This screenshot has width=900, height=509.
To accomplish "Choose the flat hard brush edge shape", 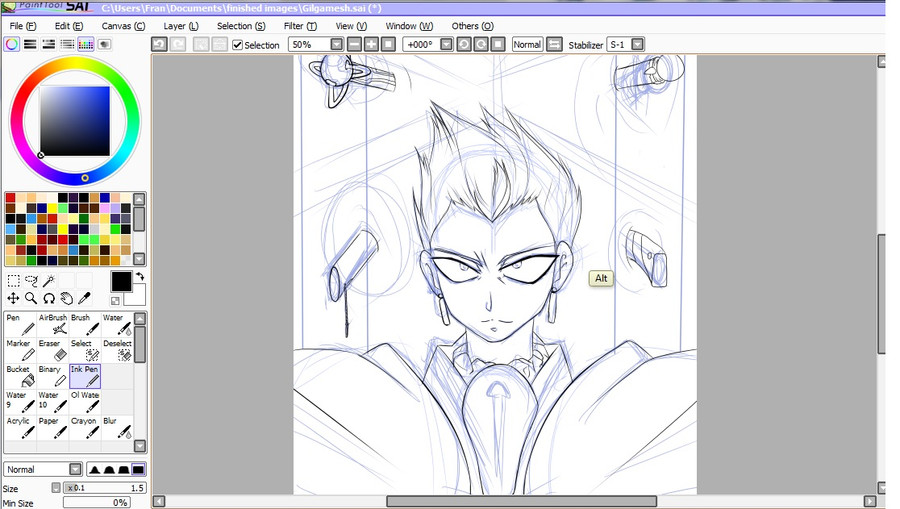I will [x=138, y=469].
